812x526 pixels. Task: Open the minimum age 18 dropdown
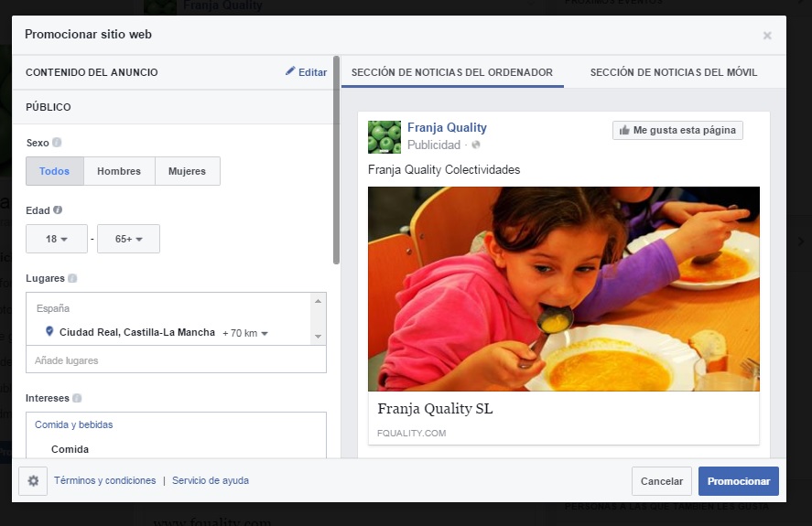(57, 239)
